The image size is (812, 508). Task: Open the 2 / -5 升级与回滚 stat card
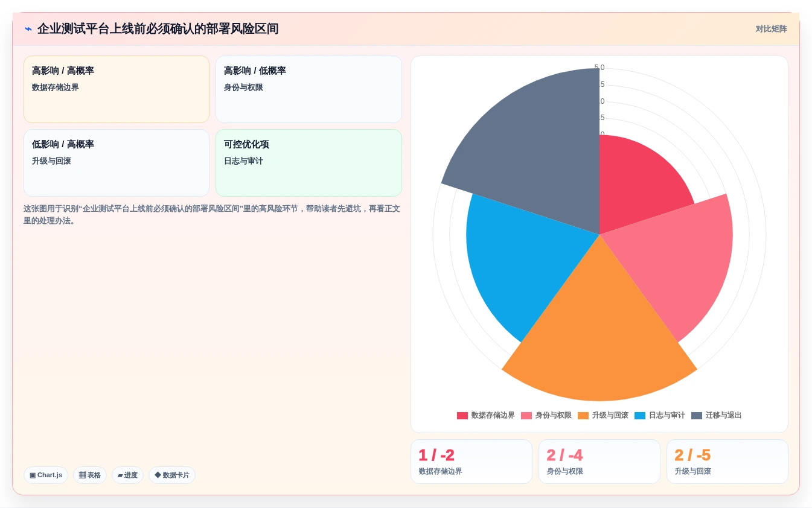pyautogui.click(x=727, y=462)
